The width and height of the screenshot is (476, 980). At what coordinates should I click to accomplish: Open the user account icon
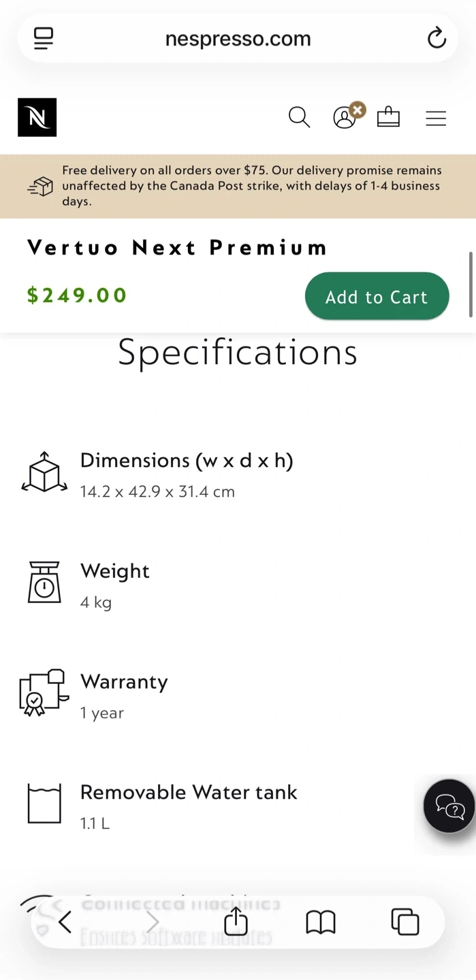345,118
